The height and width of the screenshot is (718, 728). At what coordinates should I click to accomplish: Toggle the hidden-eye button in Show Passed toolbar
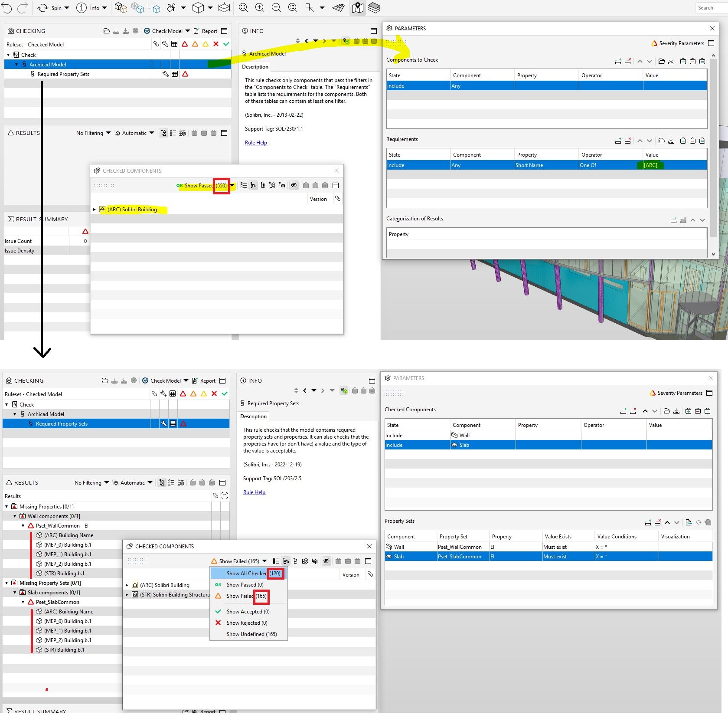click(x=294, y=185)
